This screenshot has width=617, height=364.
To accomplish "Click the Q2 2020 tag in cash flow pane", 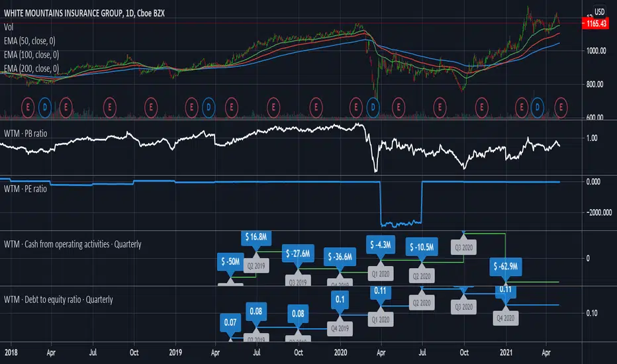I will pos(422,276).
